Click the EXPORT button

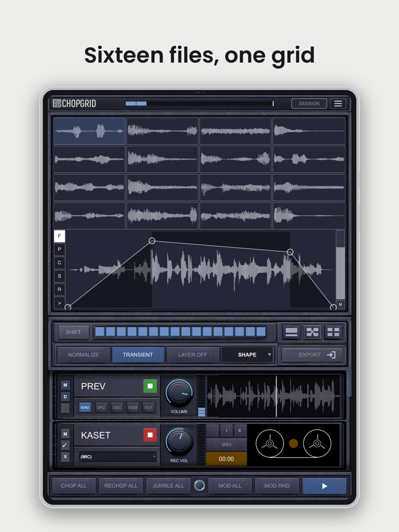point(312,355)
